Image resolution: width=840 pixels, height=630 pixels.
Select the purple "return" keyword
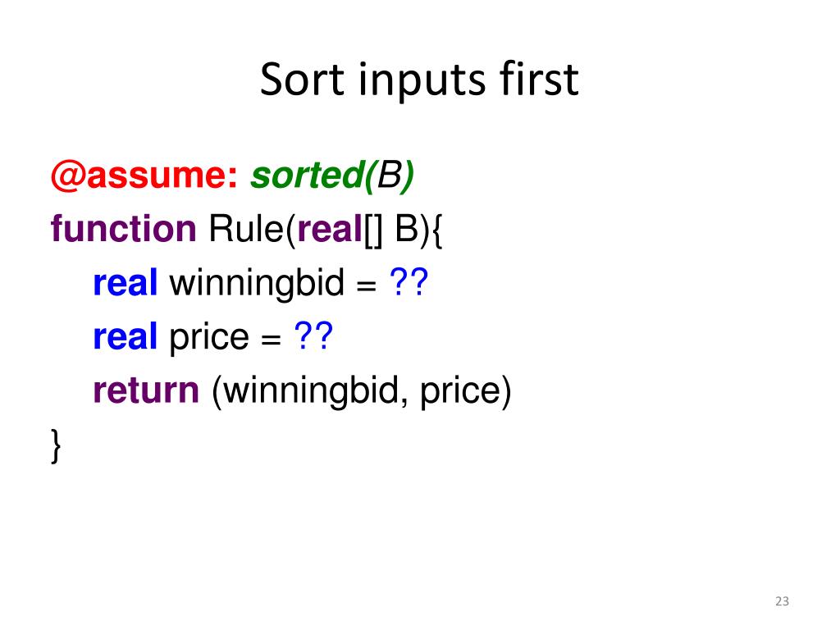[146, 390]
